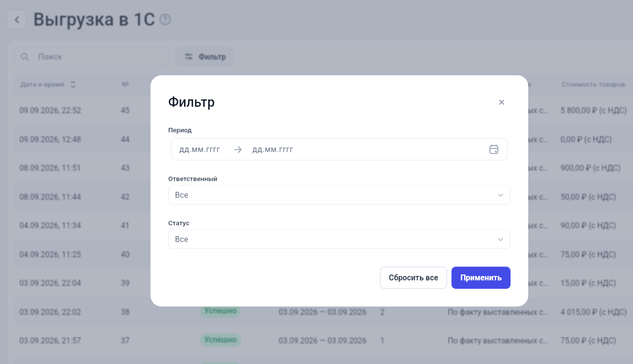
Task: Set the period end date field
Action: click(x=273, y=150)
